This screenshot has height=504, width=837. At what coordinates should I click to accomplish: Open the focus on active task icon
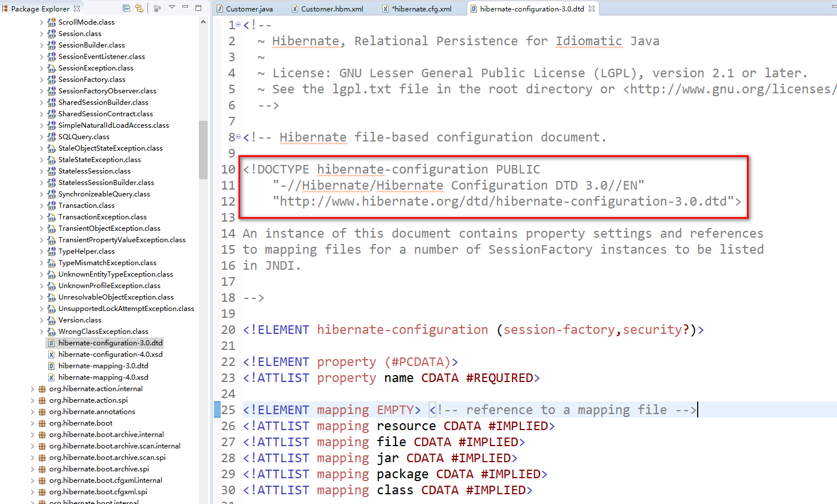[157, 8]
